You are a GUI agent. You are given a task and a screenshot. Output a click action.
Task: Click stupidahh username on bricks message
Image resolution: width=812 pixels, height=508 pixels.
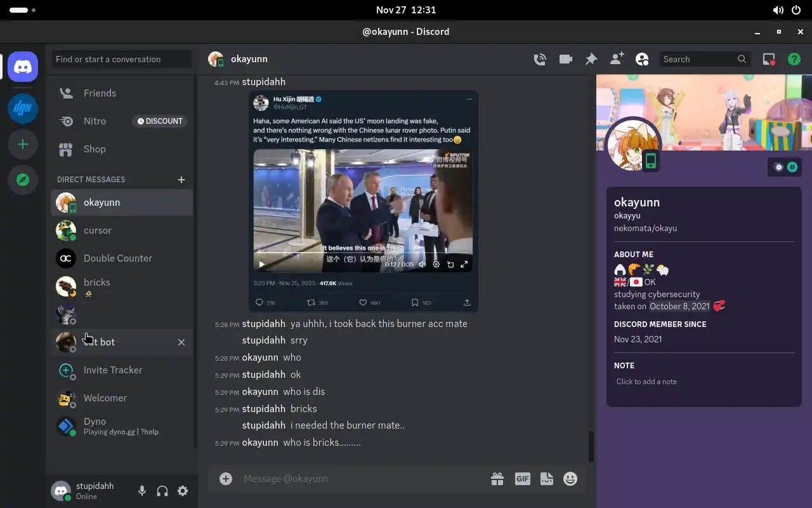pyautogui.click(x=264, y=409)
